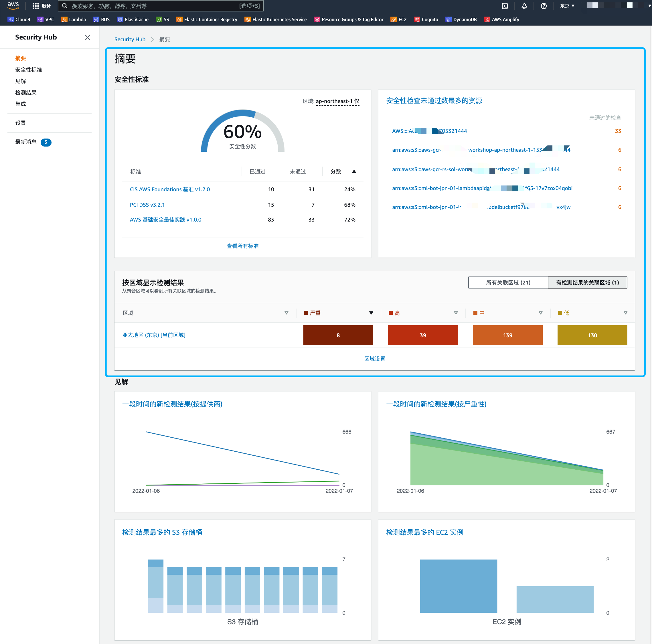Select 所有关联区域 (21) toggle
The image size is (652, 644).
(x=508, y=283)
